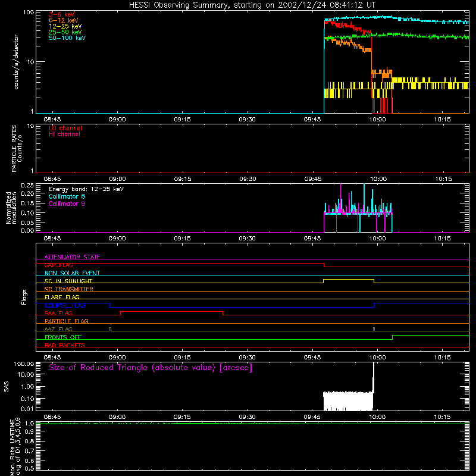This screenshot has height=476, width=476.
Task: Select the HI channel legend label
Action: [x=64, y=134]
